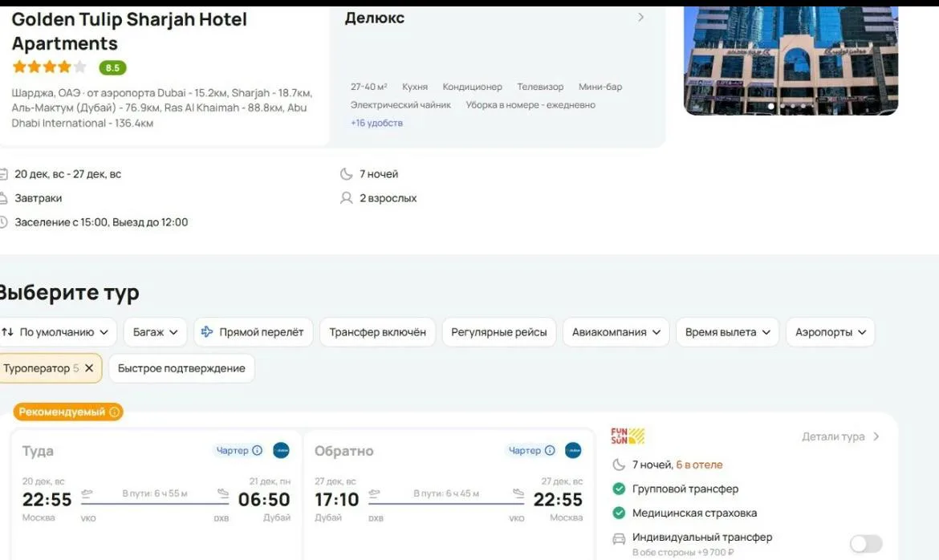
Task: Click the sort arrows icon in По умолчанию
Action: click(7, 332)
